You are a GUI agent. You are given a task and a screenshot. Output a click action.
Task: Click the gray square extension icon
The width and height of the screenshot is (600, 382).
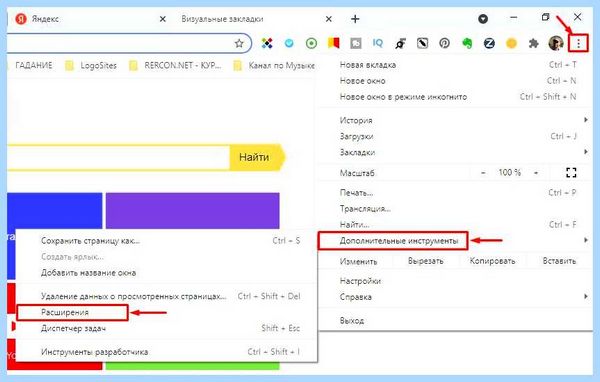click(356, 44)
